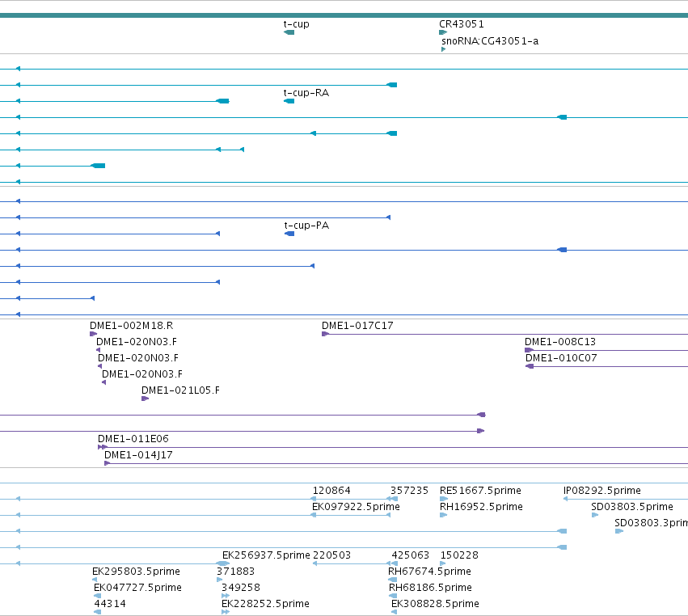Select the DME1-021L05.F label

180,390
